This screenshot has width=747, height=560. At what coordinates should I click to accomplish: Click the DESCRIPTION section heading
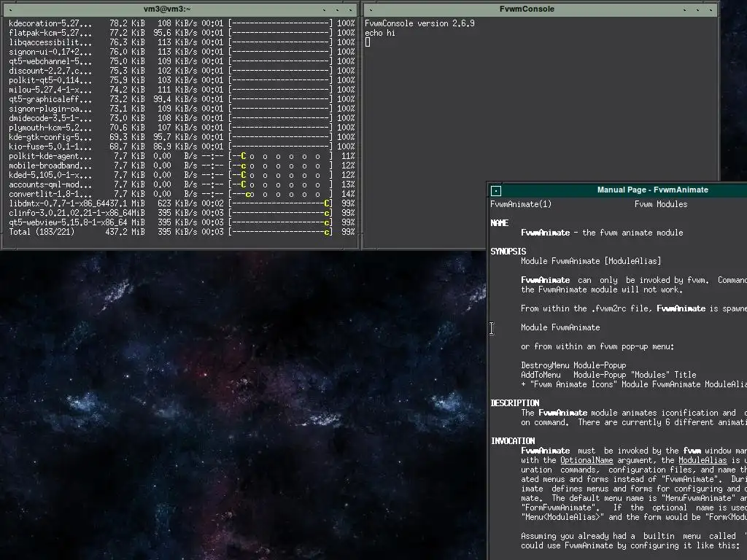pos(514,403)
